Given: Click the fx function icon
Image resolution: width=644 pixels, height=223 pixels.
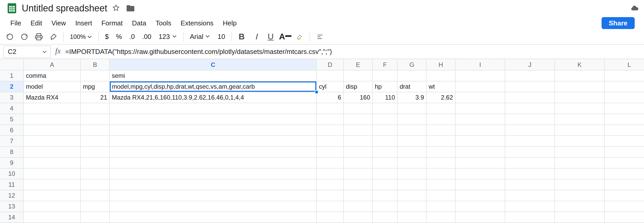Looking at the screenshot, I should point(58,51).
